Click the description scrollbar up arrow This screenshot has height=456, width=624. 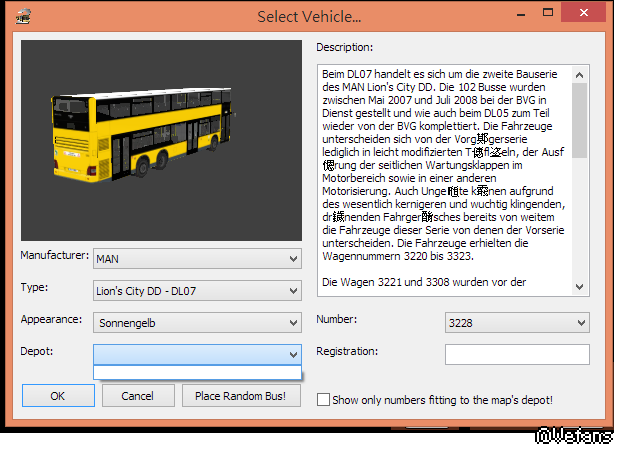click(x=579, y=73)
